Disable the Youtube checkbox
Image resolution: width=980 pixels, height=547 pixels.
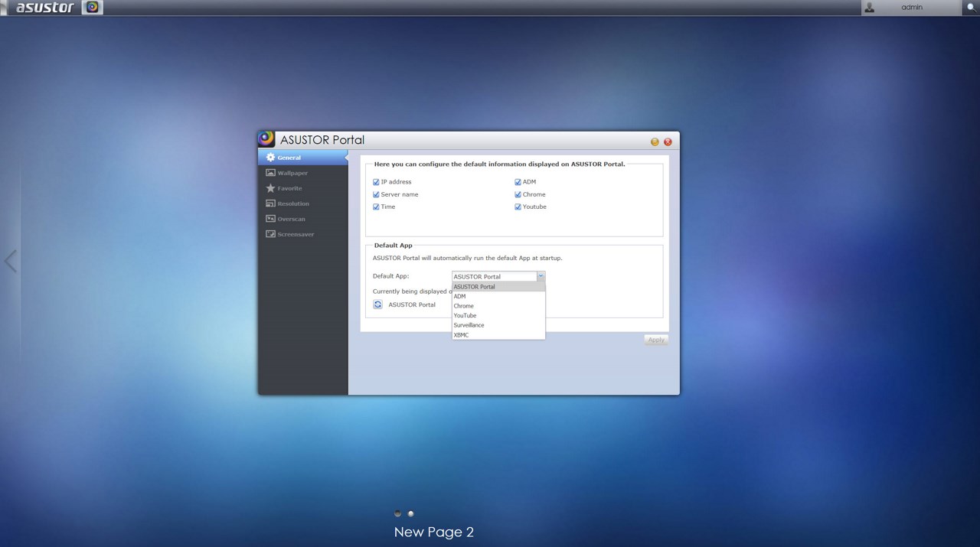coord(518,207)
